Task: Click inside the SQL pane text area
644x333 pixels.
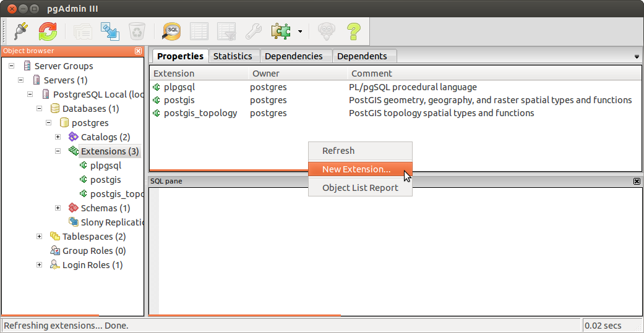Action: [x=400, y=252]
